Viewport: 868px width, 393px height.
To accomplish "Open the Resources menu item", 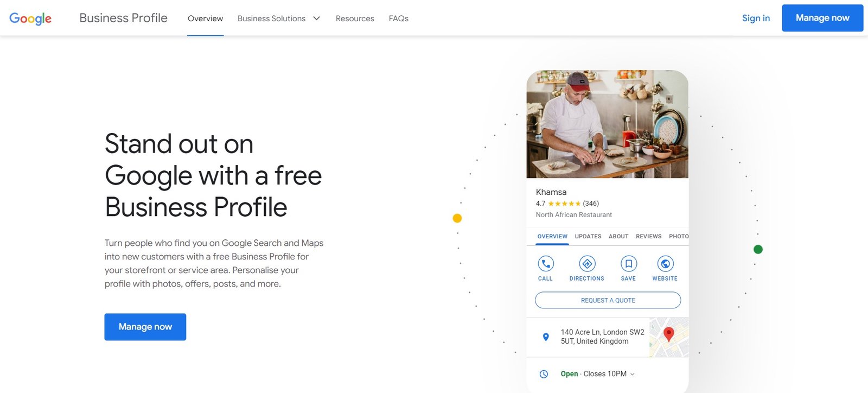I will 355,18.
